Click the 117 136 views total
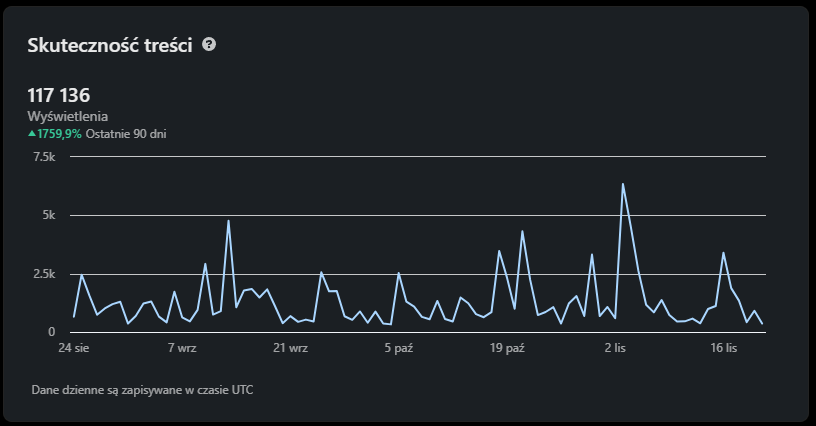Image resolution: width=816 pixels, height=426 pixels. tap(59, 96)
